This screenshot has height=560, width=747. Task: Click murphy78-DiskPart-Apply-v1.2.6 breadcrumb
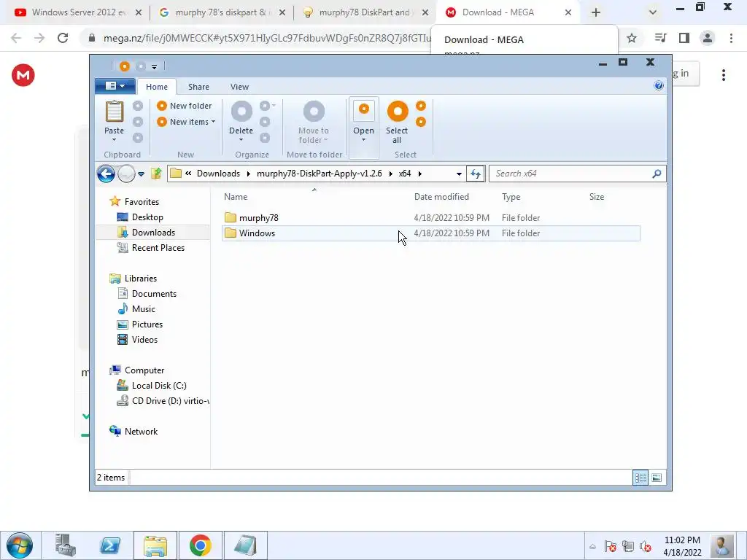(320, 174)
